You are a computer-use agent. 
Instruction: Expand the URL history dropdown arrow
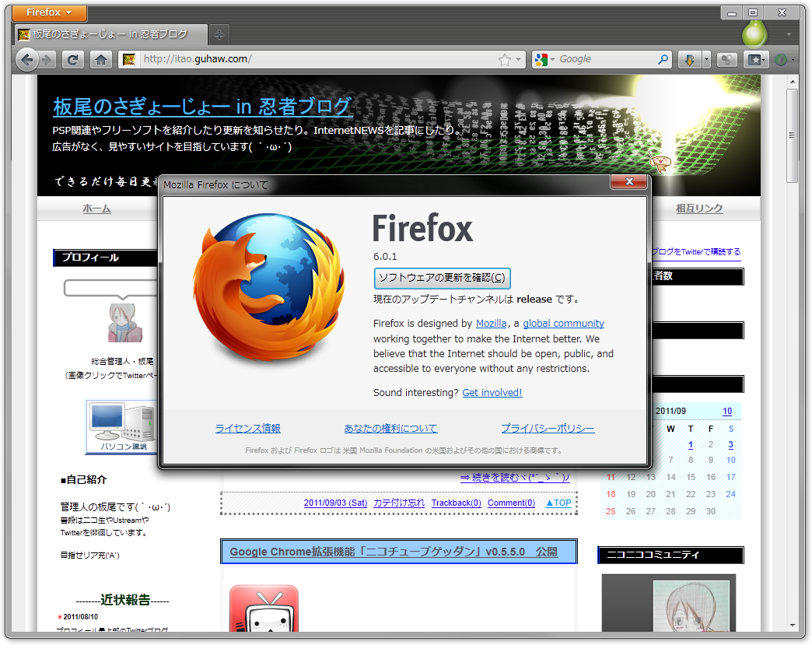click(x=518, y=60)
